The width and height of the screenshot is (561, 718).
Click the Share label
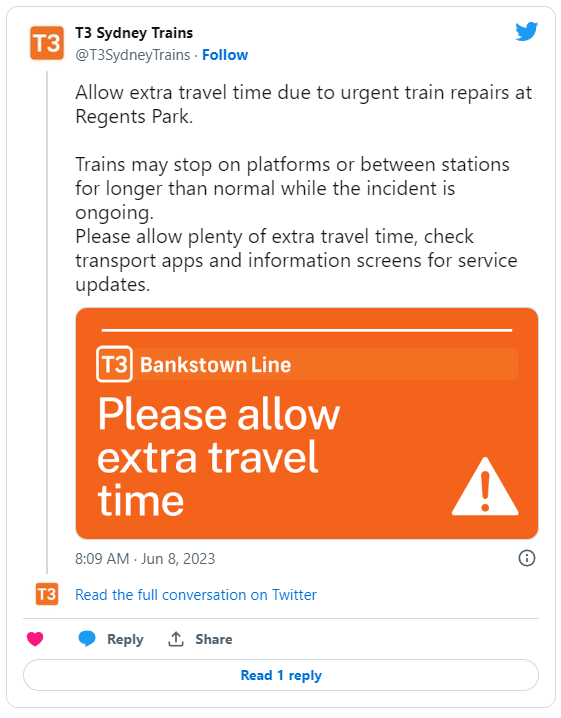(214, 639)
